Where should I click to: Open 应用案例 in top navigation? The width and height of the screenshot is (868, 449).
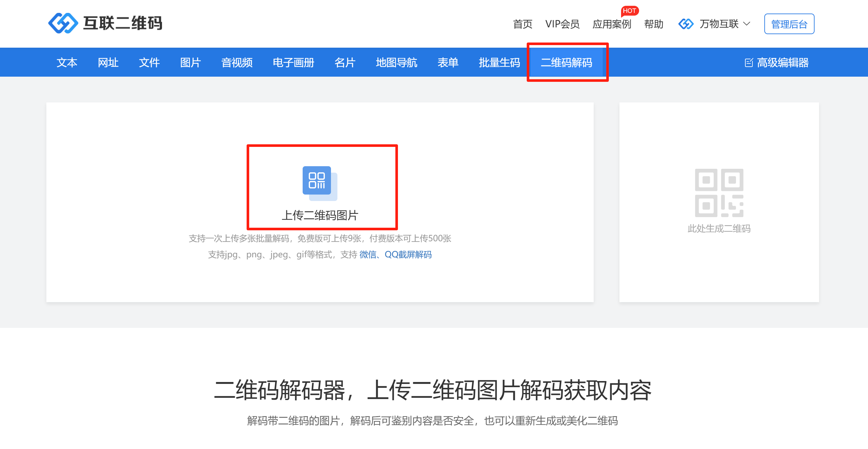612,24
